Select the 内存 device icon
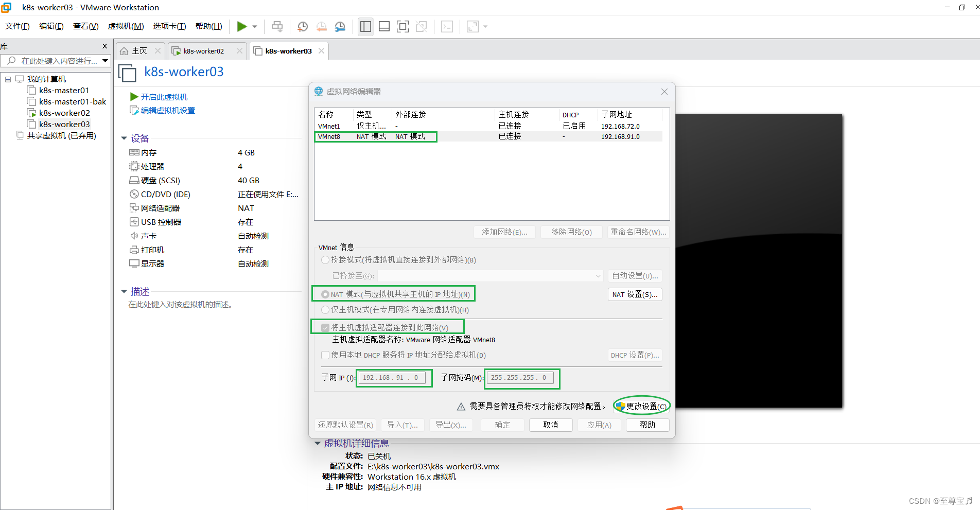 134,152
